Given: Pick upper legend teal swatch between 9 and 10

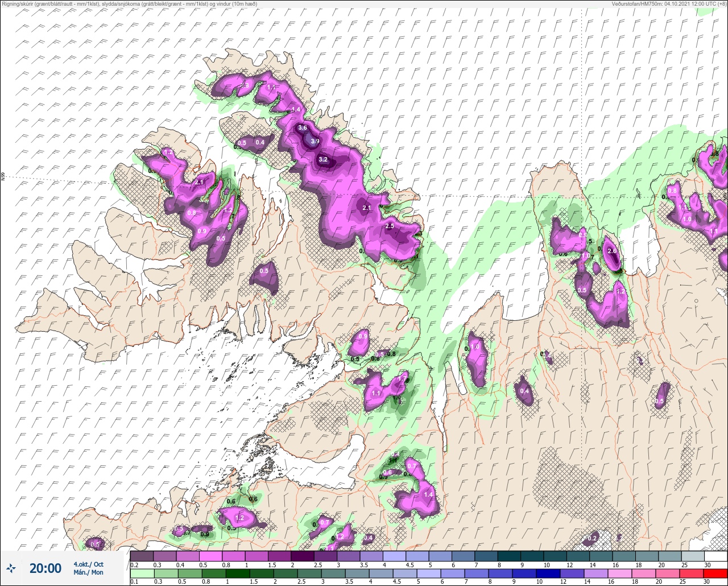Looking at the screenshot, I should (x=532, y=555).
